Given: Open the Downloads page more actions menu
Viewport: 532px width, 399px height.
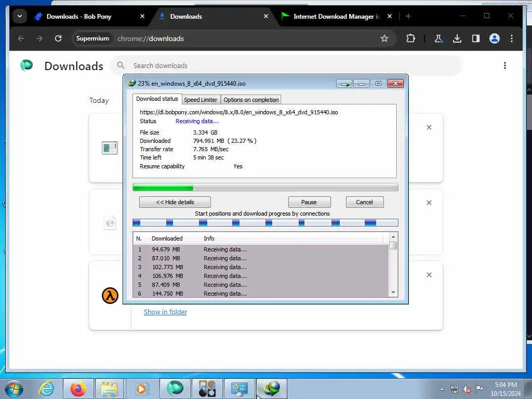Looking at the screenshot, I should pos(505,65).
